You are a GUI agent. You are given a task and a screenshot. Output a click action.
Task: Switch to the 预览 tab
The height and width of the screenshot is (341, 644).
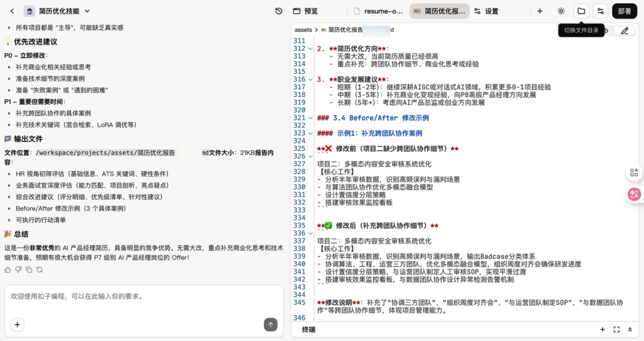(x=305, y=11)
